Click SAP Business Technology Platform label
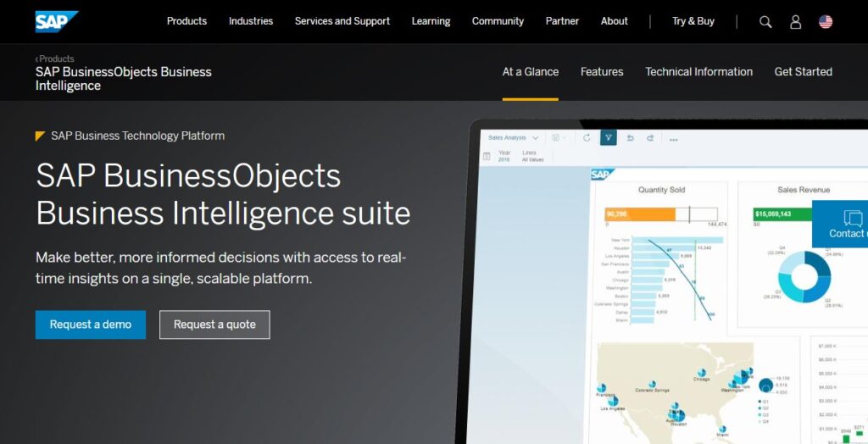 [138, 136]
